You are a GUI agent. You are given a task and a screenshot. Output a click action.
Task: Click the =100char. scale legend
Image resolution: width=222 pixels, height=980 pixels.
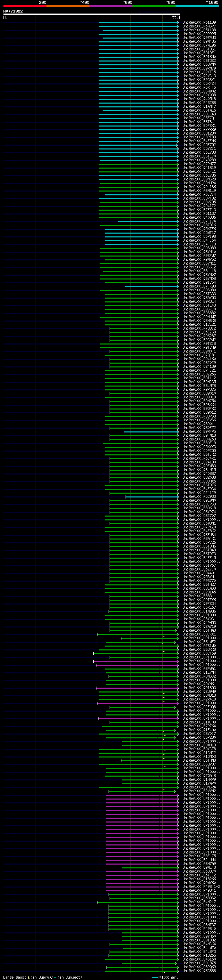165,977
